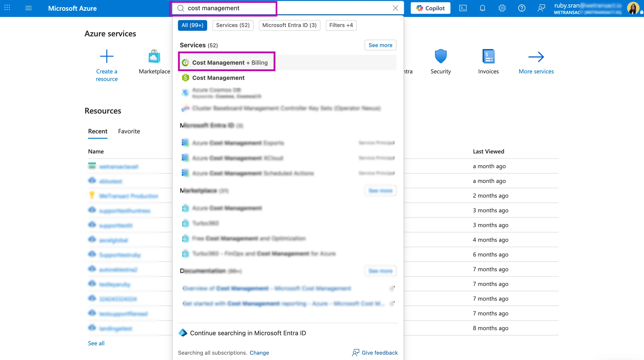
Task: Open the Cost Management service result
Action: pos(287,78)
